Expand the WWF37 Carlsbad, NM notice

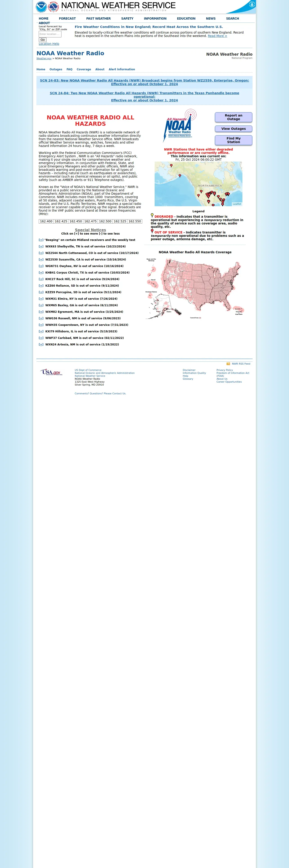click(x=41, y=338)
